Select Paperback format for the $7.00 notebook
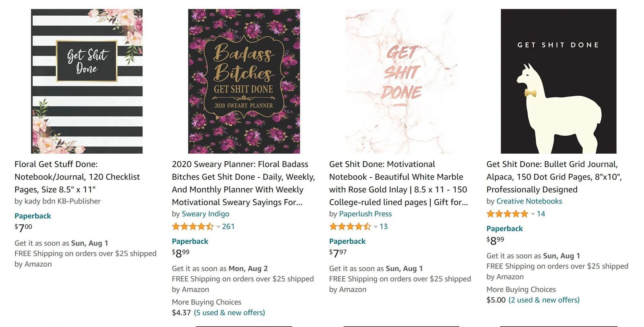The height and width of the screenshot is (327, 644). tap(33, 216)
